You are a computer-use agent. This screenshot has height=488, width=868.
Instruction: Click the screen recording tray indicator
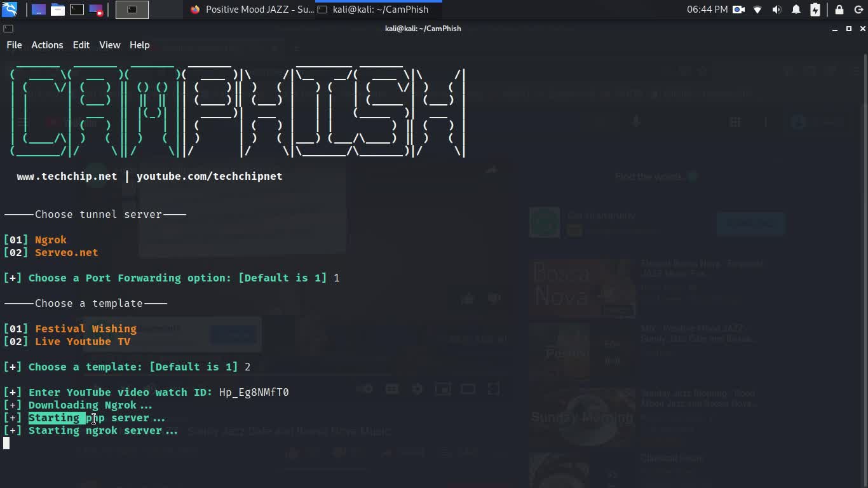[738, 10]
